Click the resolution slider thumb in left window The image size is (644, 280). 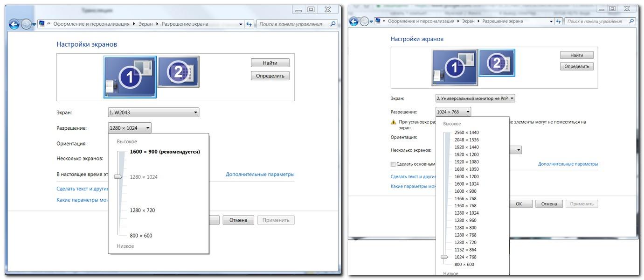tap(118, 177)
